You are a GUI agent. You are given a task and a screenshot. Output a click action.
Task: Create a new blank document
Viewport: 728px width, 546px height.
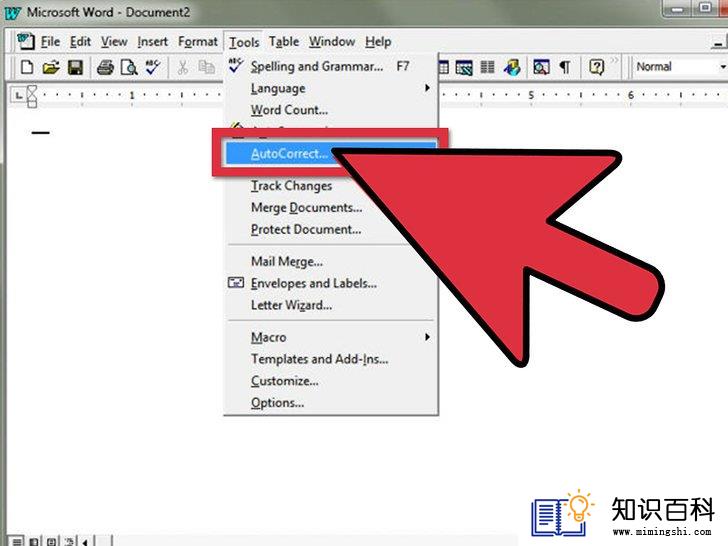coord(27,67)
